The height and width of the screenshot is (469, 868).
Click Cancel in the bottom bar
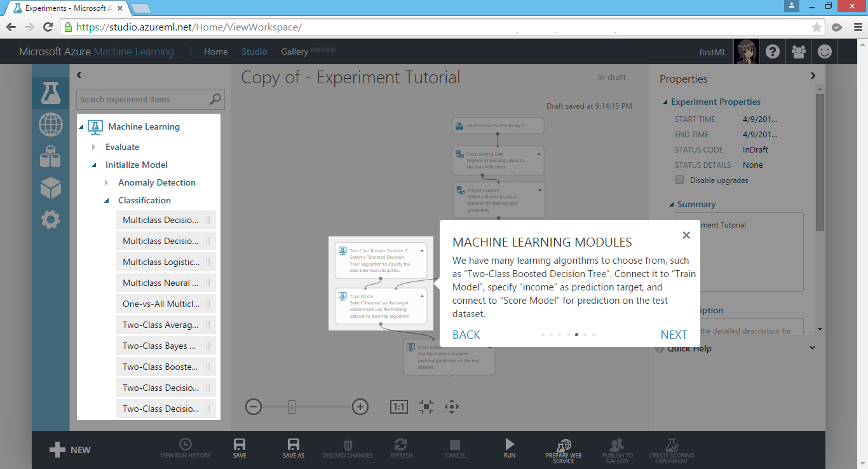tap(455, 448)
